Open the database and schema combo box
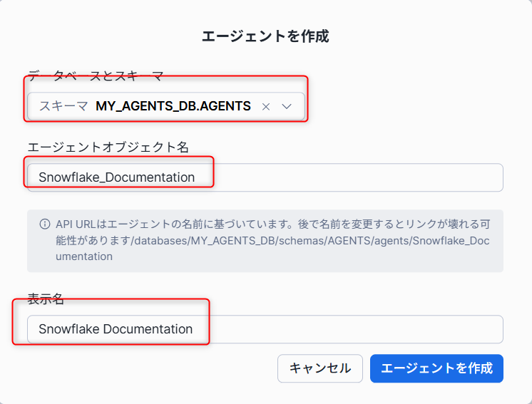Screen dimensions: 532x404 tap(178, 106)
